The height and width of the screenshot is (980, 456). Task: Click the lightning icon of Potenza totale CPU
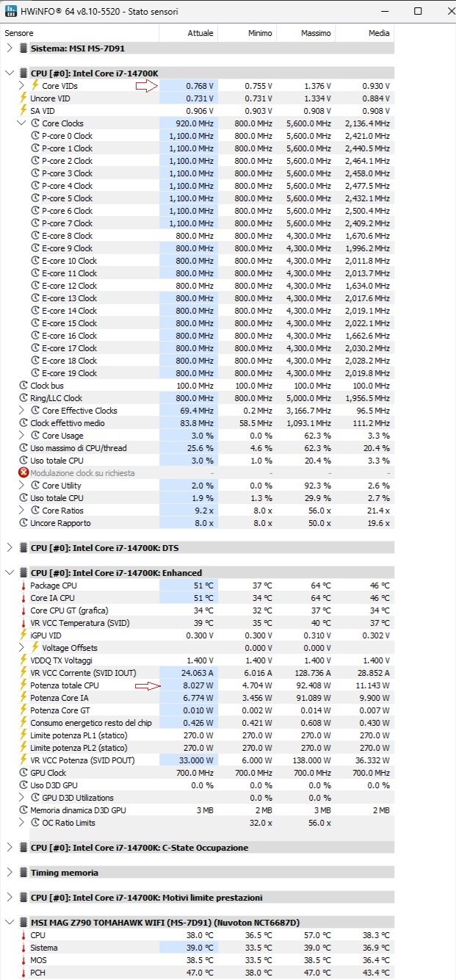pos(23,685)
